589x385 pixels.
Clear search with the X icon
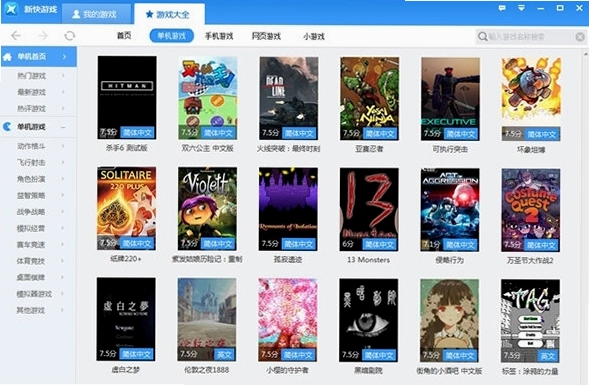click(x=580, y=36)
